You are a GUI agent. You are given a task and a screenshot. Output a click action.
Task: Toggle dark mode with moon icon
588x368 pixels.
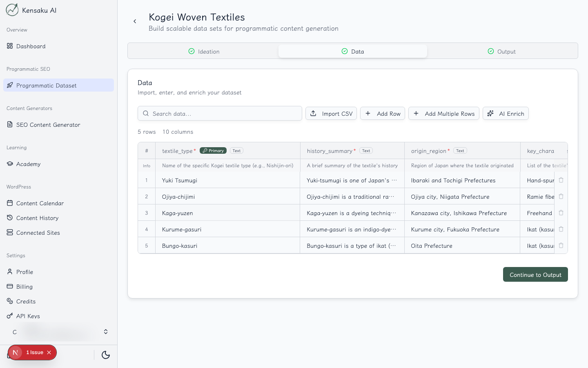coord(106,355)
